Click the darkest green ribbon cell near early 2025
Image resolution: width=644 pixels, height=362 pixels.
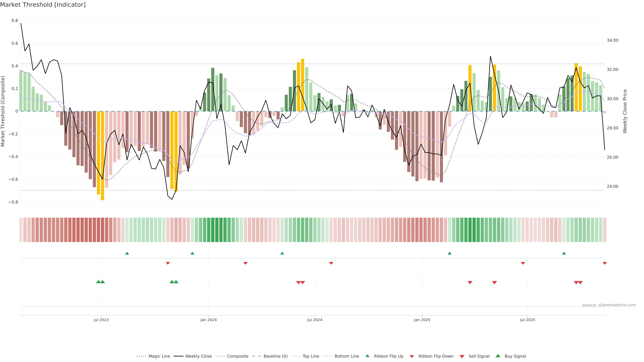coord(470,230)
